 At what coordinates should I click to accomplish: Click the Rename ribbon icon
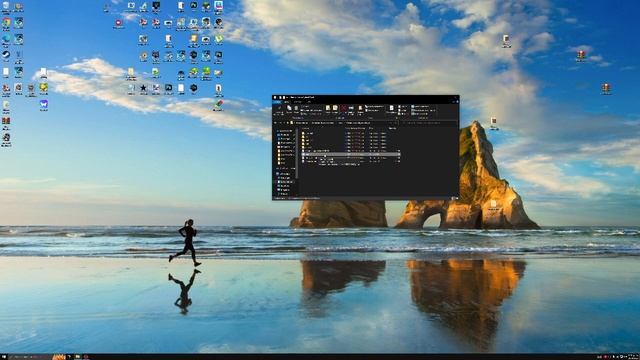coord(351,109)
